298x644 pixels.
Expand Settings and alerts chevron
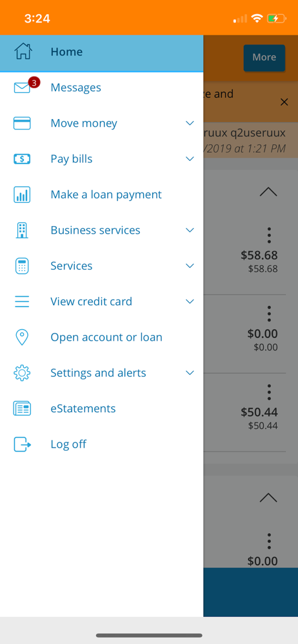[190, 373]
